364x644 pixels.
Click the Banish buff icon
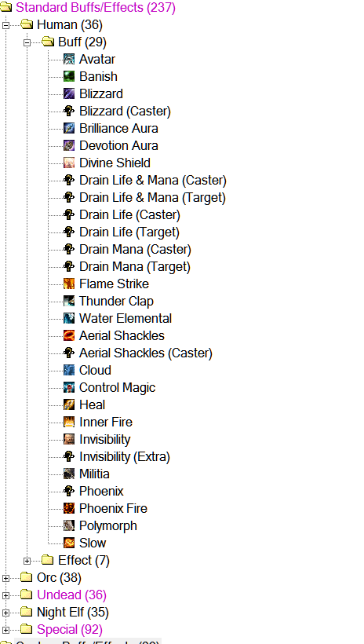pyautogui.click(x=69, y=76)
